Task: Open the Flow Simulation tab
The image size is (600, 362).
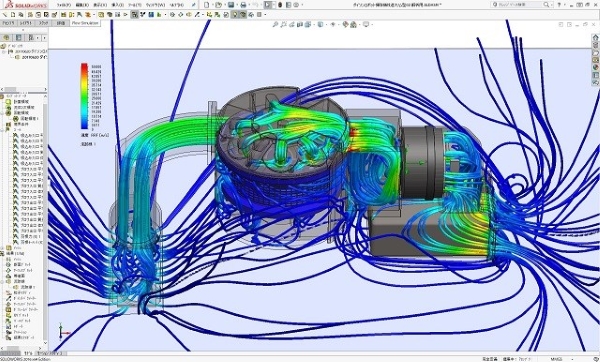Action: click(85, 23)
